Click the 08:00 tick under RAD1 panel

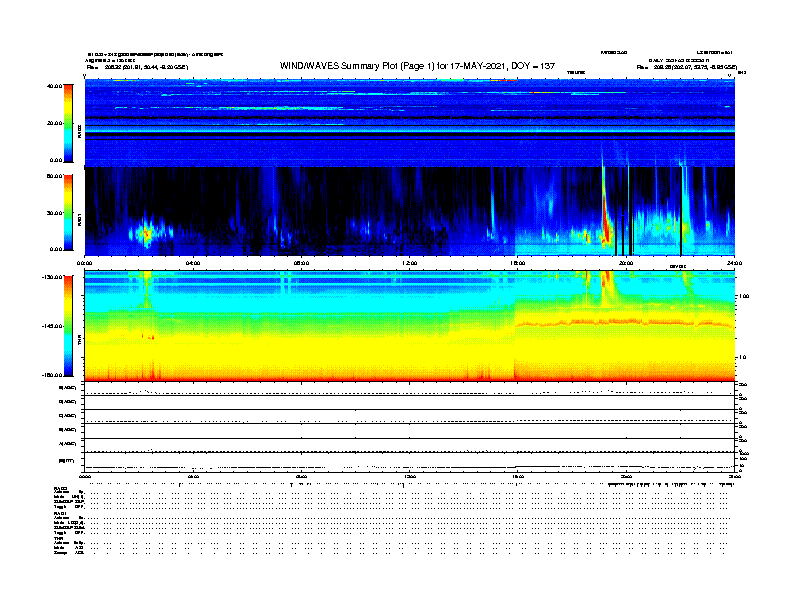pos(301,263)
